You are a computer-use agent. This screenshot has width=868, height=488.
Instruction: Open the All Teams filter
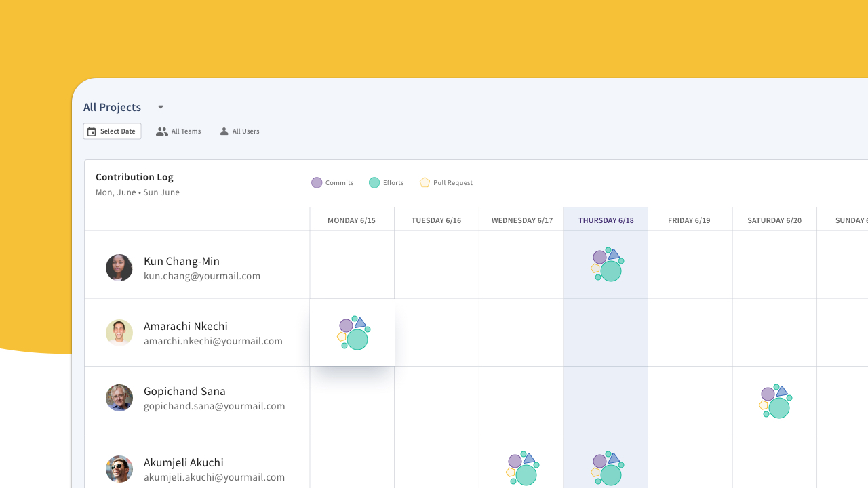pyautogui.click(x=178, y=131)
